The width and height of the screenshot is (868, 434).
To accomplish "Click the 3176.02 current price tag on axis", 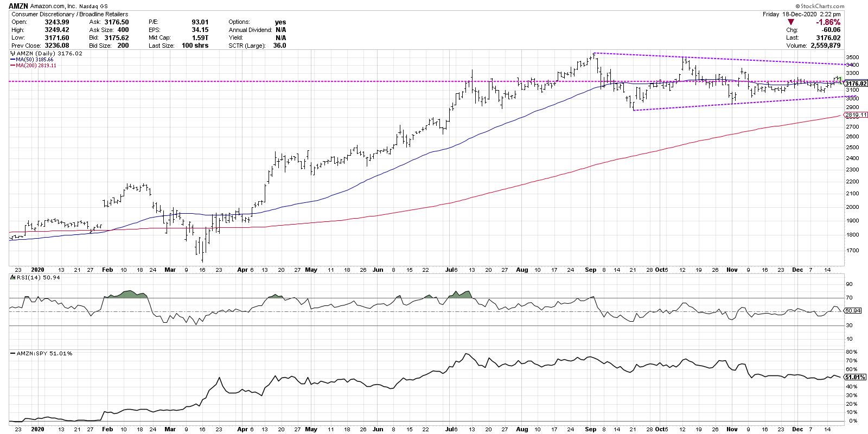I will (856, 84).
